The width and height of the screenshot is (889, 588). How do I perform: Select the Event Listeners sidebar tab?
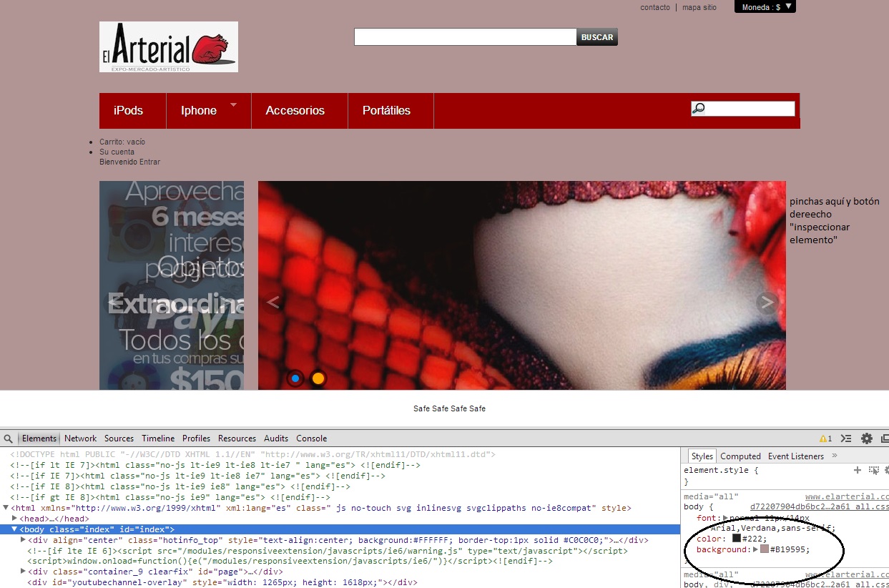[796, 456]
